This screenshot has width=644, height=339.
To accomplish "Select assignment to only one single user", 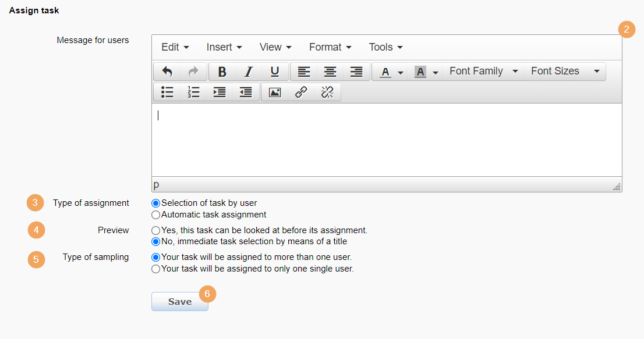I will [155, 269].
